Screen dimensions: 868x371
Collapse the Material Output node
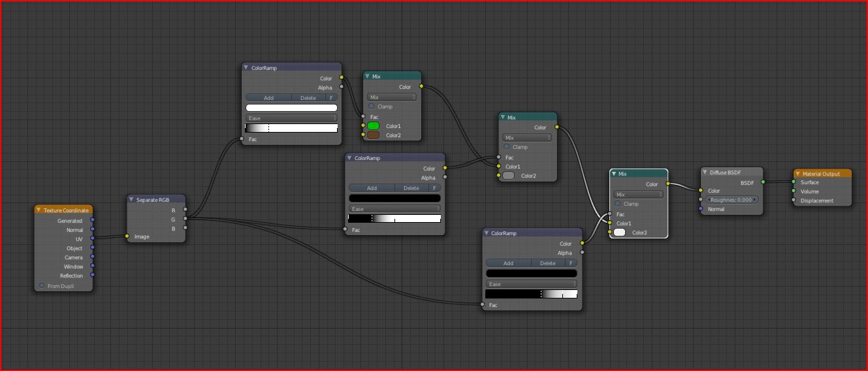pyautogui.click(x=798, y=174)
